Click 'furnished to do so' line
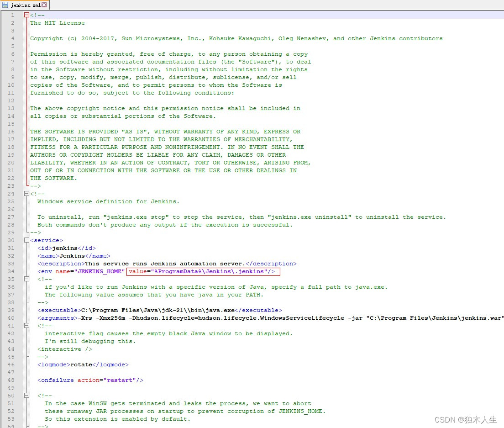 pyautogui.click(x=132, y=93)
